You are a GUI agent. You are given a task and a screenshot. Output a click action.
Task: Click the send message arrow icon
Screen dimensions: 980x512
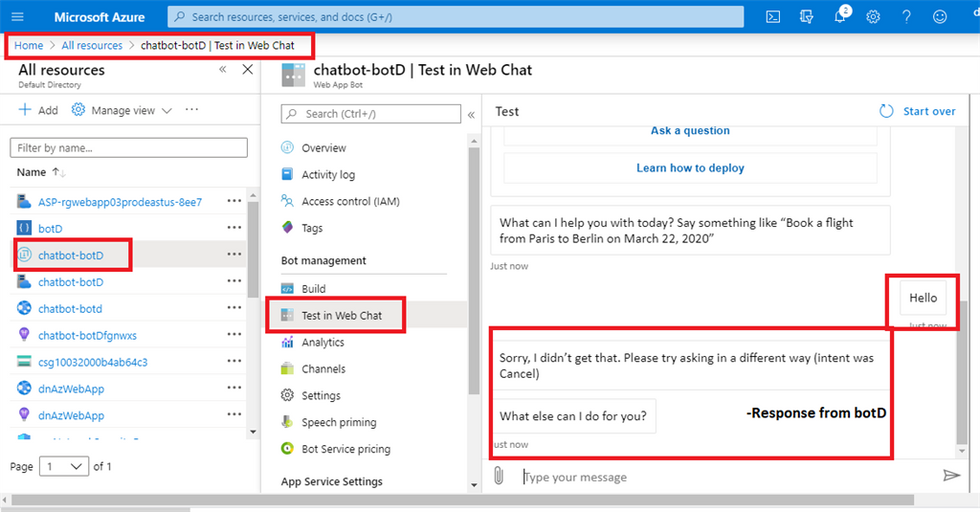tap(952, 476)
